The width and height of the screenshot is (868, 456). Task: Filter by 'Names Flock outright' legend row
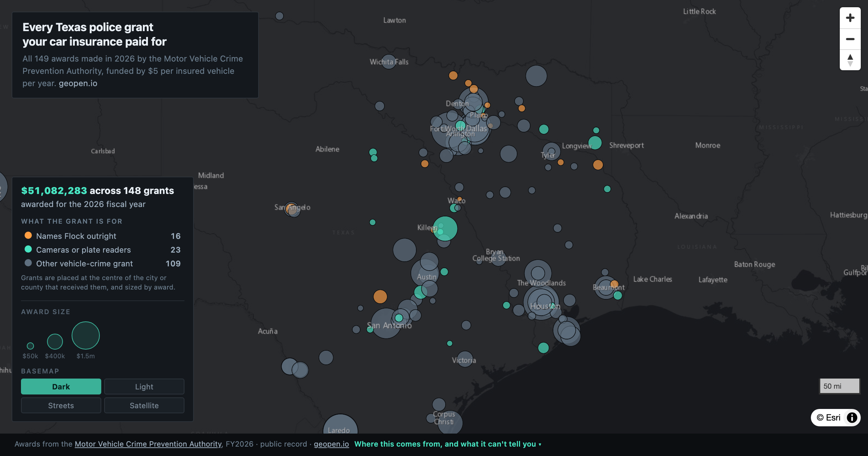click(x=103, y=236)
